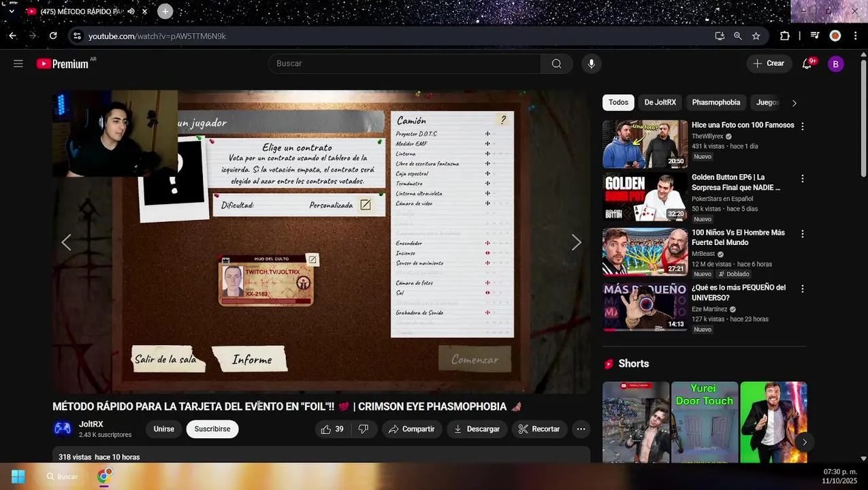Open a new browser tab
This screenshot has height=490, width=868.
[x=165, y=12]
